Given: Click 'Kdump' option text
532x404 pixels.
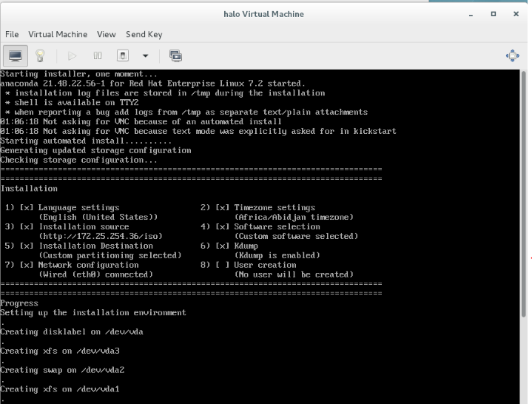Looking at the screenshot, I should click(246, 246).
